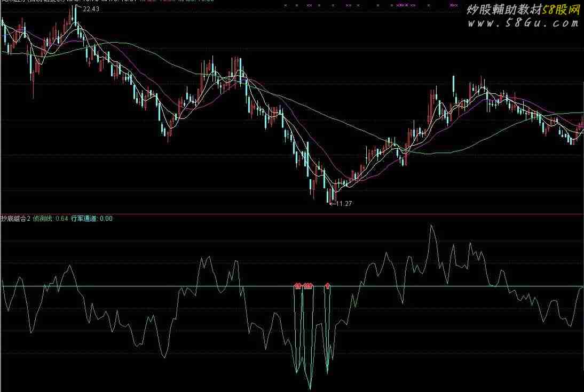The width and height of the screenshot is (584, 392).
Task: Click the rightmost red arrow signal marker
Action: coord(328,286)
